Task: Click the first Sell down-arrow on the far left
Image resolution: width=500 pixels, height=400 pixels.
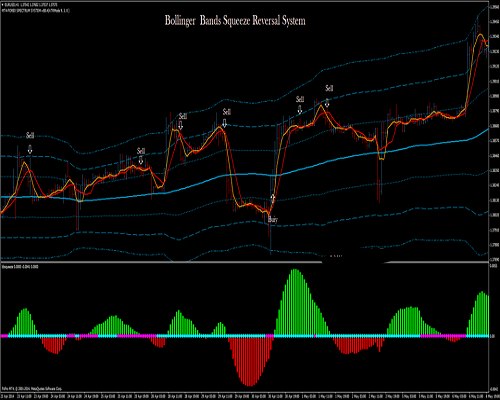Action: [30, 149]
